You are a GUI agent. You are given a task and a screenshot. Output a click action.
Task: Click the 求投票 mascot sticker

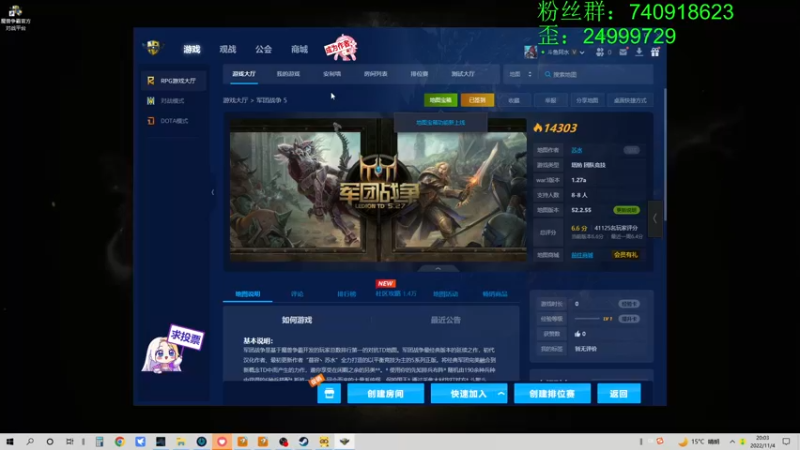click(x=172, y=348)
